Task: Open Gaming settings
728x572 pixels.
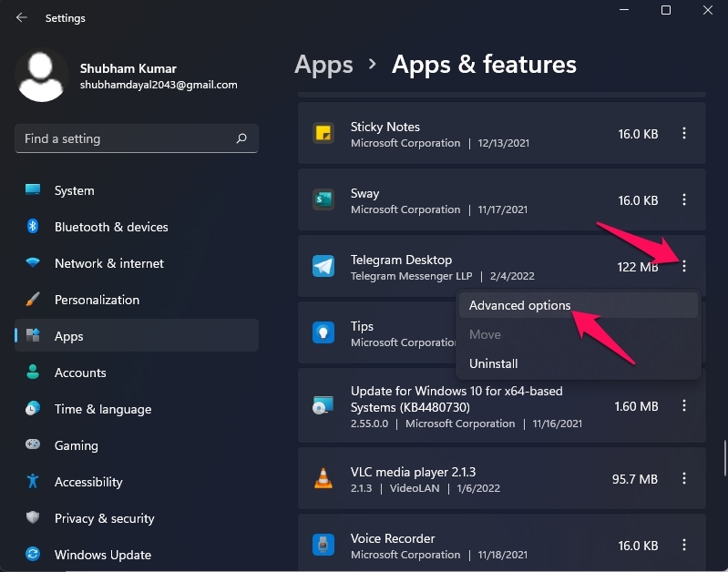Action: click(137, 445)
